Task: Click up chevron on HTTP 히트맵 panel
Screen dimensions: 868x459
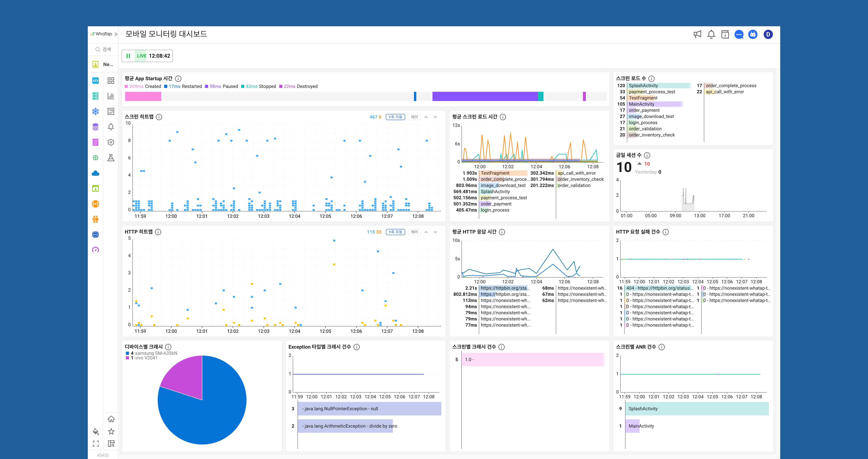Action: coord(426,232)
